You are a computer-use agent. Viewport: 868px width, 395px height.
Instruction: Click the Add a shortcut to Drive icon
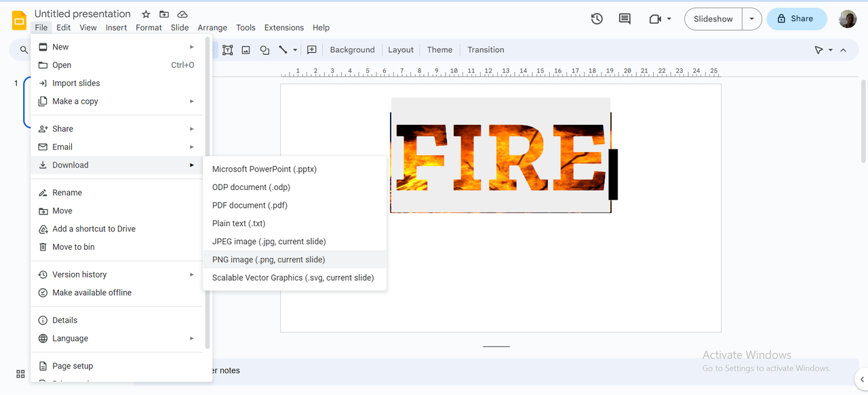click(x=43, y=229)
